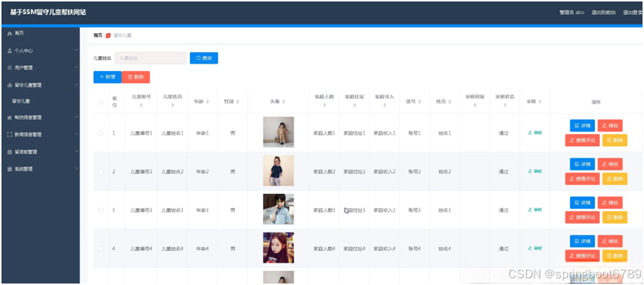
Task: Expand the 个人中心 sidebar menu
Action: pyautogui.click(x=40, y=50)
